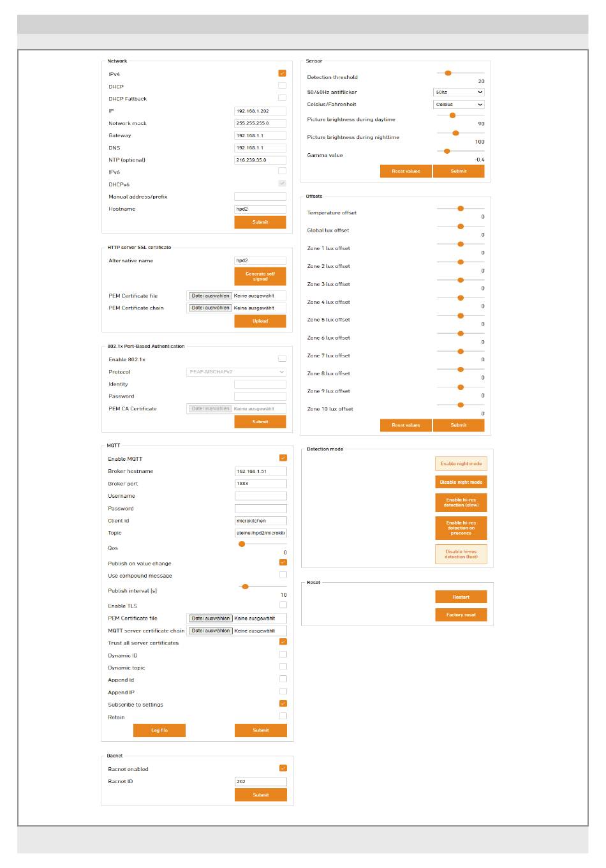This screenshot has width=606, height=868.
Task: Click the Detection threshold slider handle
Action: (448, 73)
